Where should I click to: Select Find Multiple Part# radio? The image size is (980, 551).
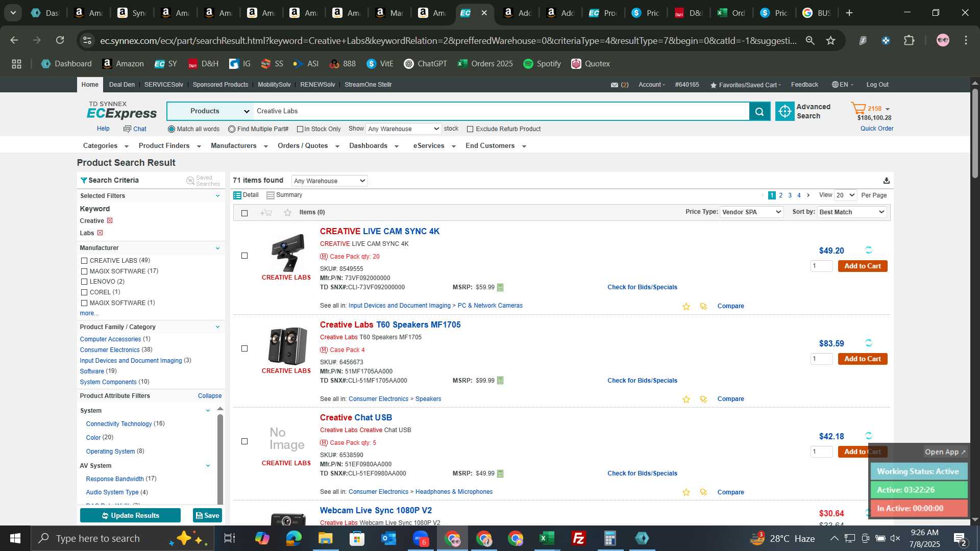click(x=232, y=130)
